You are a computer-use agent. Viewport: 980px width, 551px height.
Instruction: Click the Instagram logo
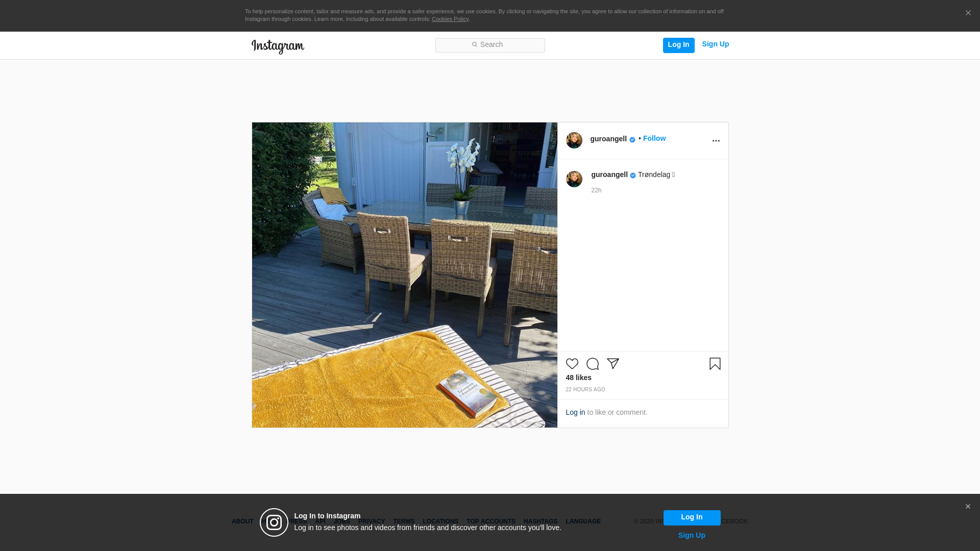pos(278,46)
